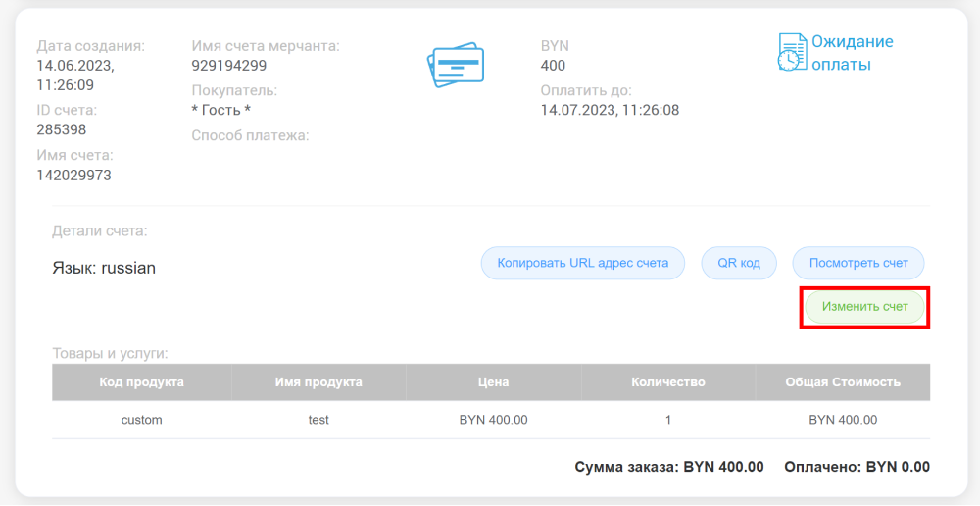Click the 'Ожидание оплаты' status text
The height and width of the screenshot is (506, 980).
(x=852, y=53)
